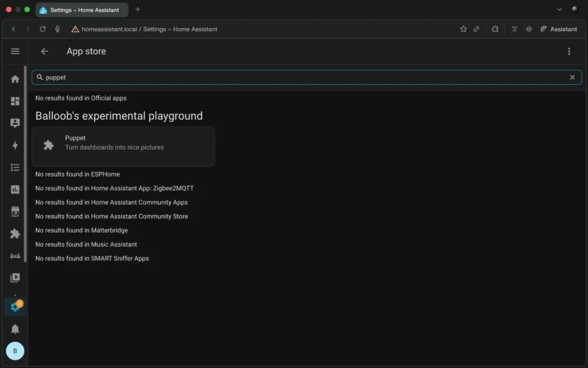Expand the tab list chevron
Viewport: 588px width, 368px height.
559,9
